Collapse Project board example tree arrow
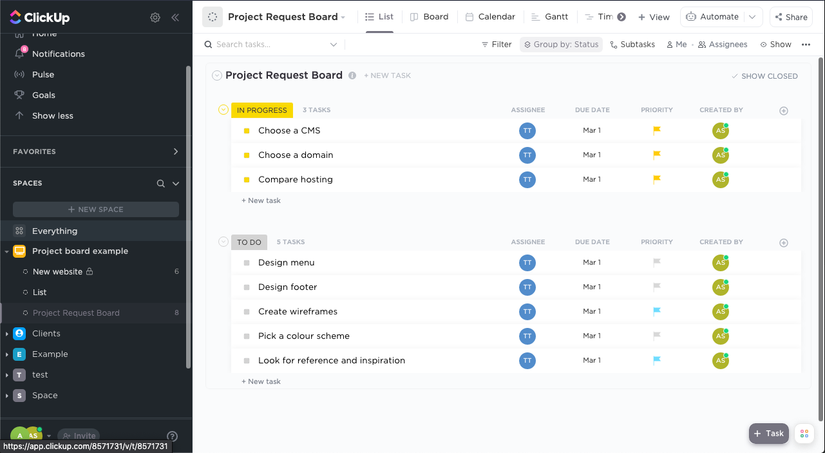825x453 pixels. [x=6, y=251]
